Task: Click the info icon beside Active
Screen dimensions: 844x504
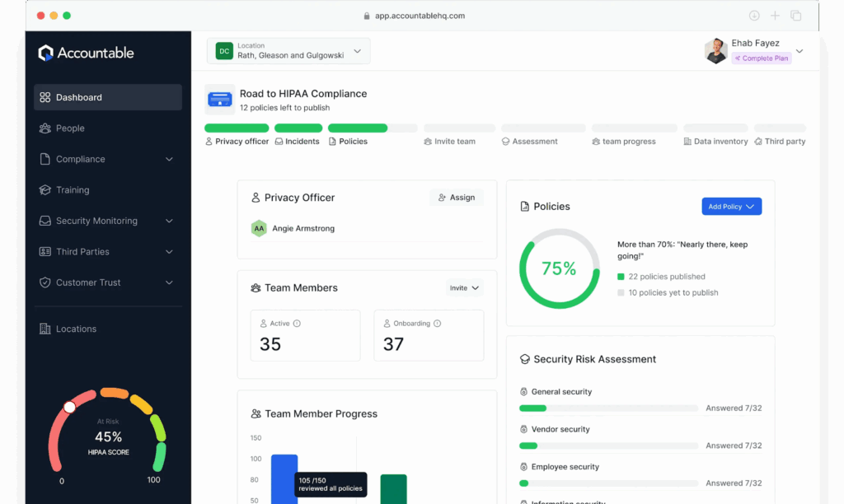Action: [297, 324]
